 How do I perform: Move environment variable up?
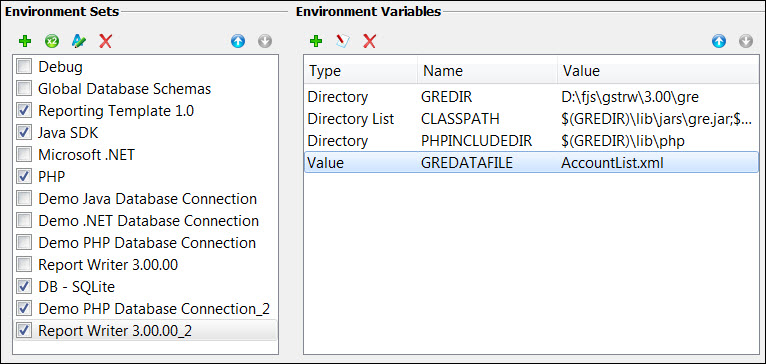tap(719, 42)
